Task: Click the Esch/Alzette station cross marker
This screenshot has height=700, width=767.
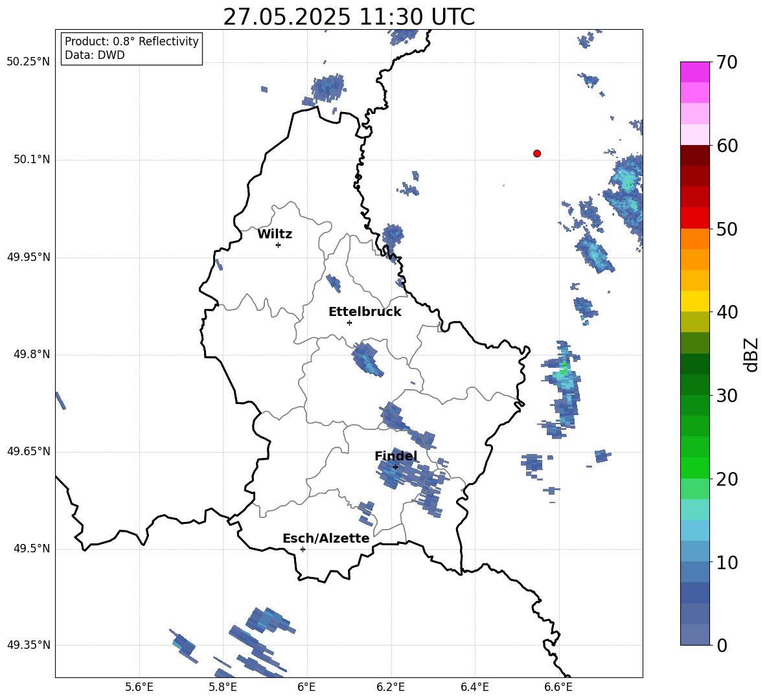Action: [303, 549]
